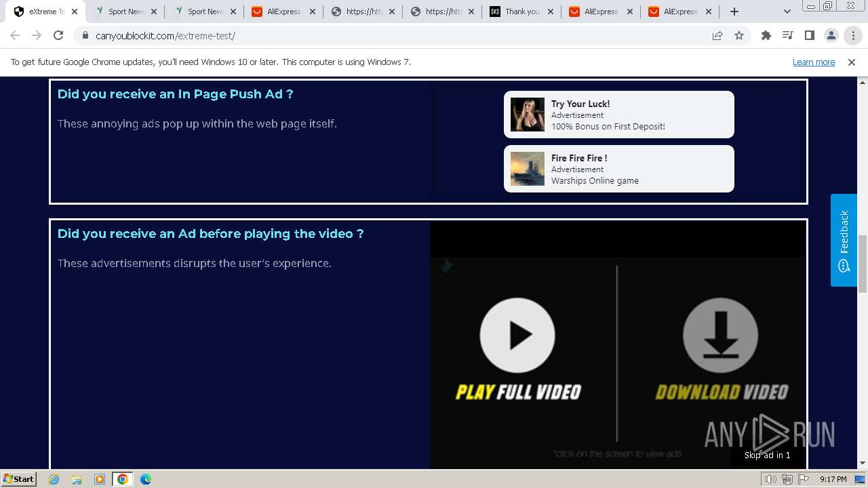
Task: Click the Chrome taskbar icon
Action: pos(123,479)
